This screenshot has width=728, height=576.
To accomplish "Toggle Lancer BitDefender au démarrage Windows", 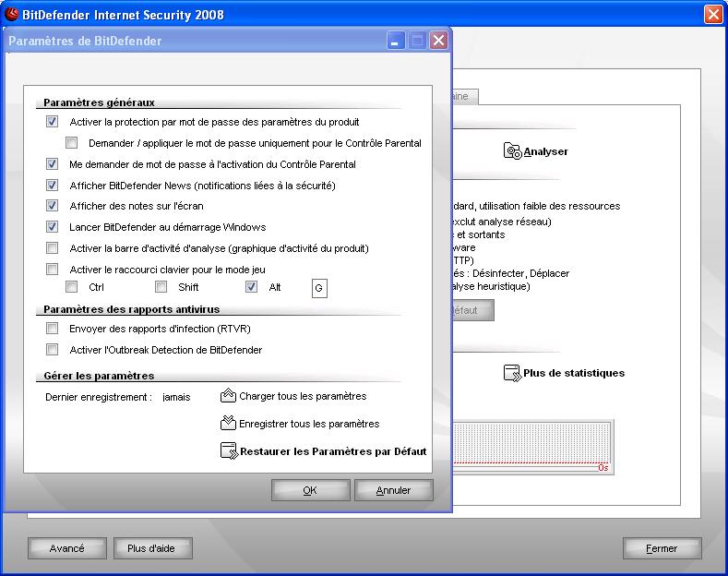I will (52, 227).
